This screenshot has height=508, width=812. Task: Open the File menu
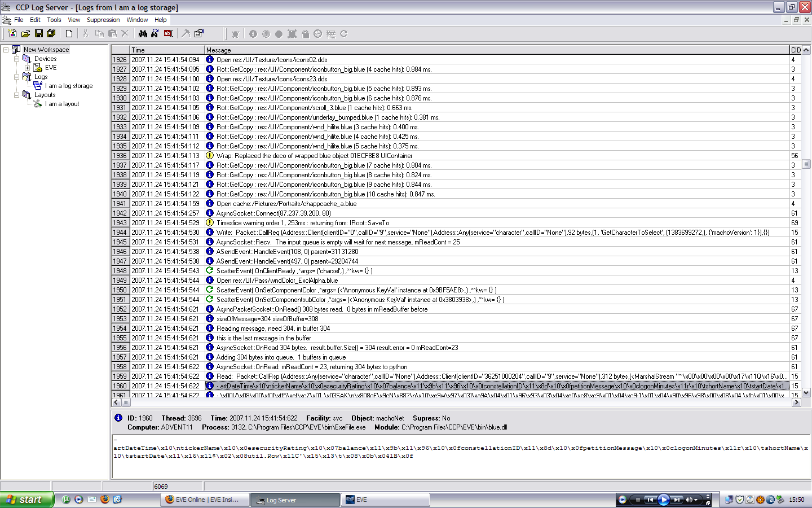[19, 20]
